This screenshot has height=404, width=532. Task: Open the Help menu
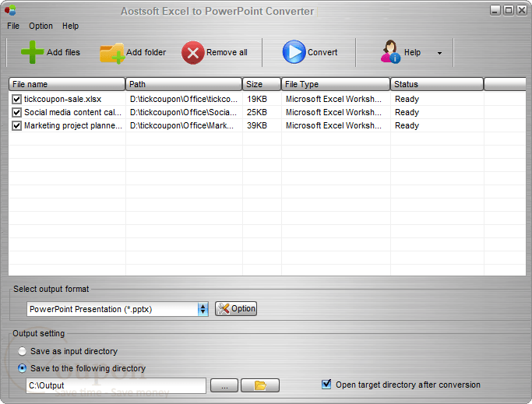pyautogui.click(x=70, y=26)
